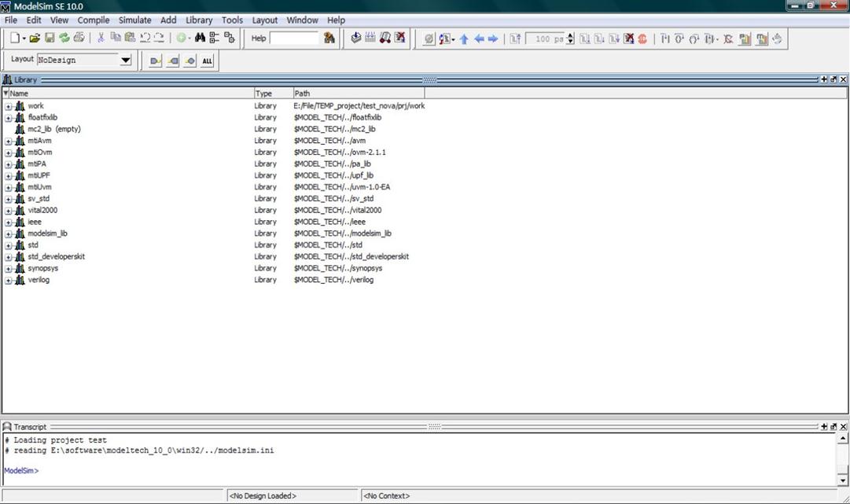
Task: Click the Run All icon
Action: tap(613, 39)
